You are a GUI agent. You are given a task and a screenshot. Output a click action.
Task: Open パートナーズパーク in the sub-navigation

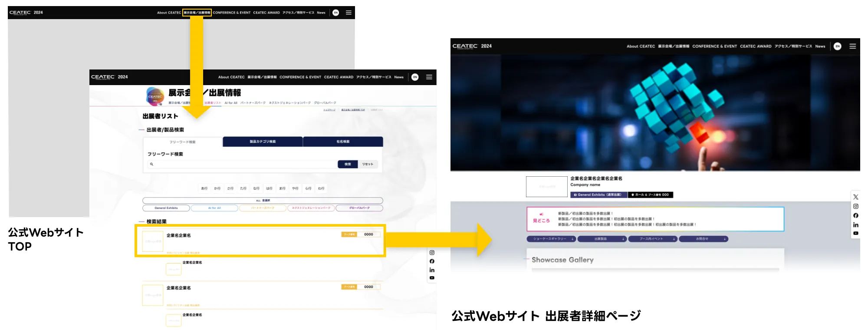pos(253,103)
